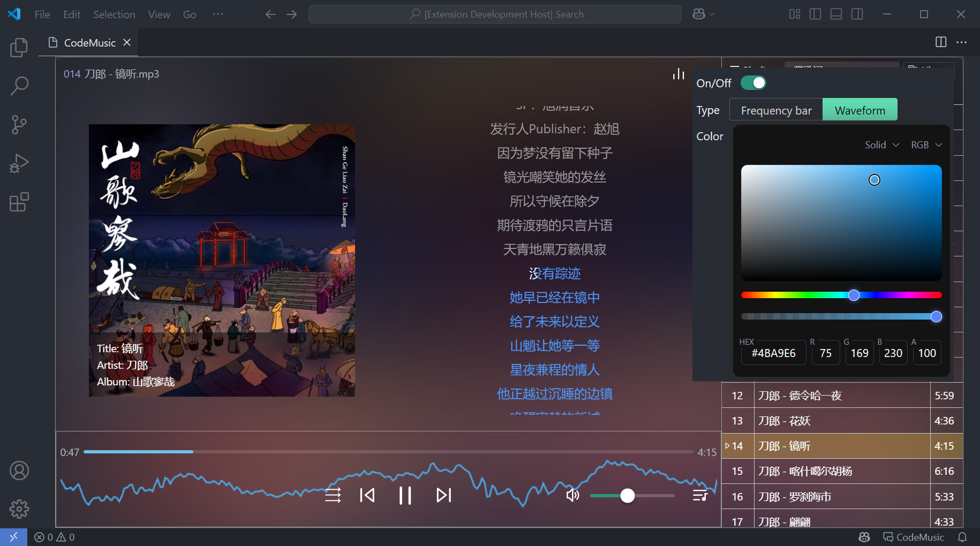This screenshot has width=980, height=546.
Task: Click the B value input field
Action: tap(893, 353)
